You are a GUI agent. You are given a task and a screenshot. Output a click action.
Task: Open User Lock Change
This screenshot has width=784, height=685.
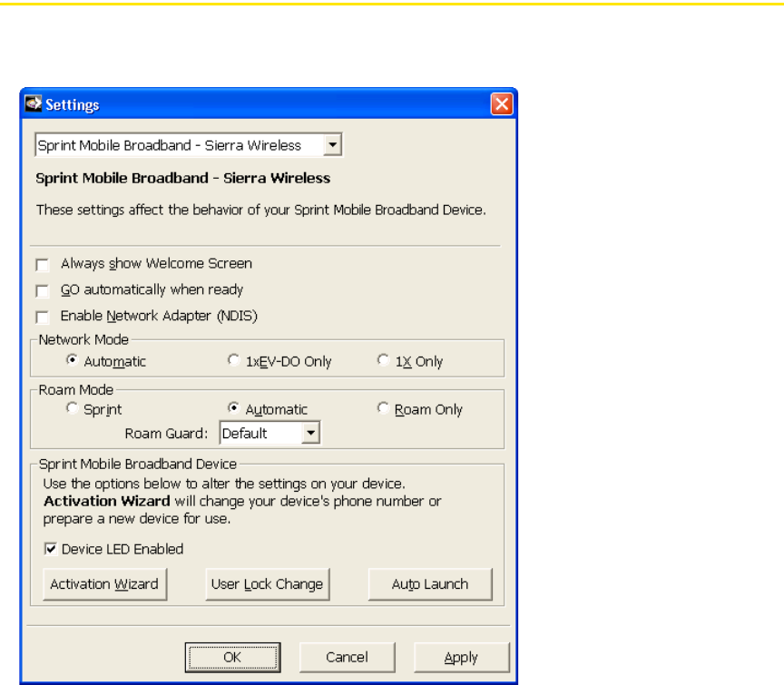[x=268, y=584]
